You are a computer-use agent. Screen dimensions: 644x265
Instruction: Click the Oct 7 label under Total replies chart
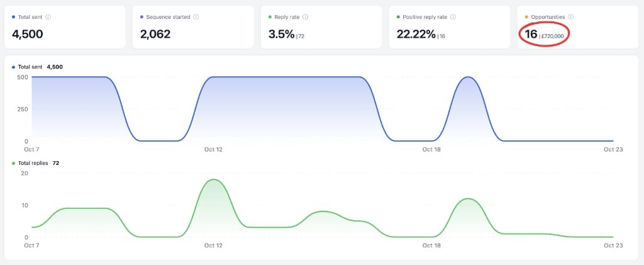[x=32, y=245]
